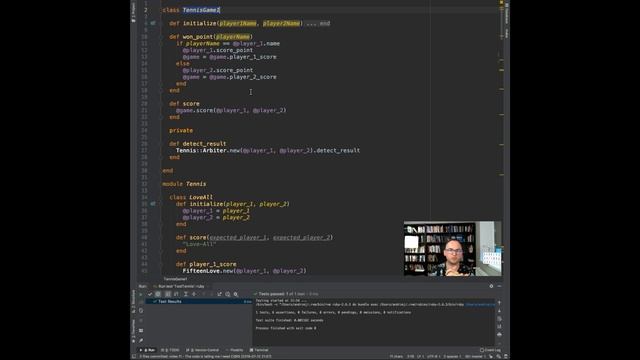
Task: Open the TODO tool window tab
Action: 170,350
